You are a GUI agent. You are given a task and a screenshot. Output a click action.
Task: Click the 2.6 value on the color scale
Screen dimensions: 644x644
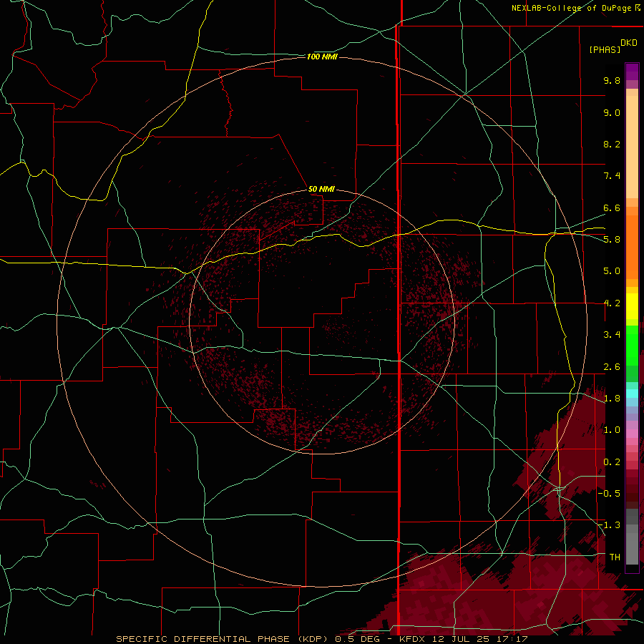pos(612,366)
